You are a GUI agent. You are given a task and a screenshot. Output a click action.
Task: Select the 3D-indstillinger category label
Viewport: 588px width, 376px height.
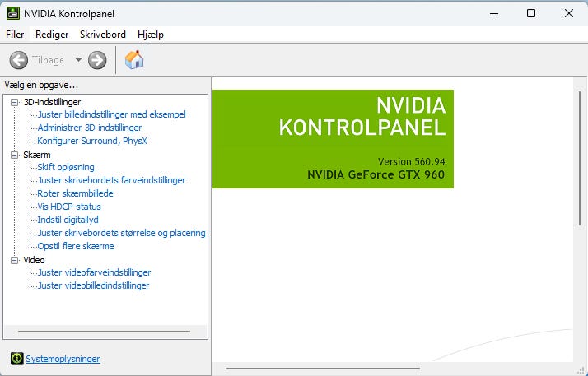(x=52, y=102)
